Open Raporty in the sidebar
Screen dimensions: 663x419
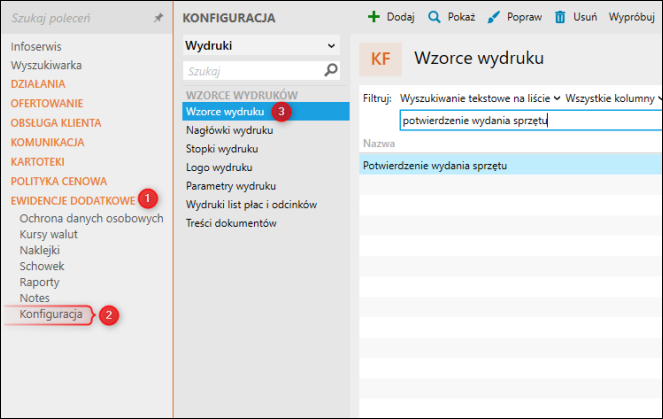39,282
